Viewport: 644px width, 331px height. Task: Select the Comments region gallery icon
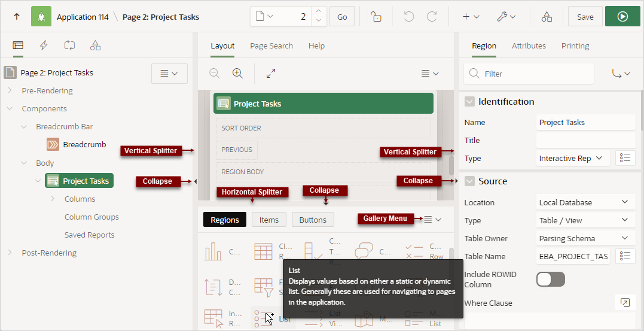point(364,251)
